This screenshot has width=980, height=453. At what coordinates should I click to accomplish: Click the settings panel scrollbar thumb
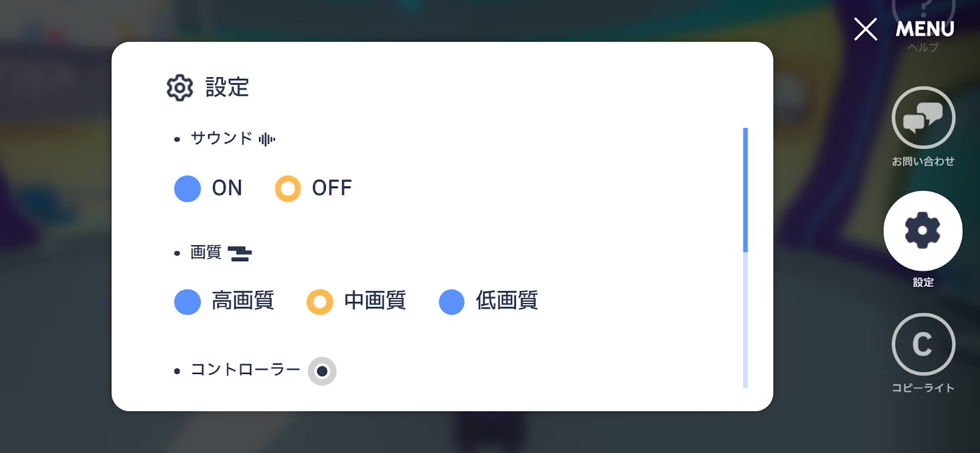pos(745,190)
